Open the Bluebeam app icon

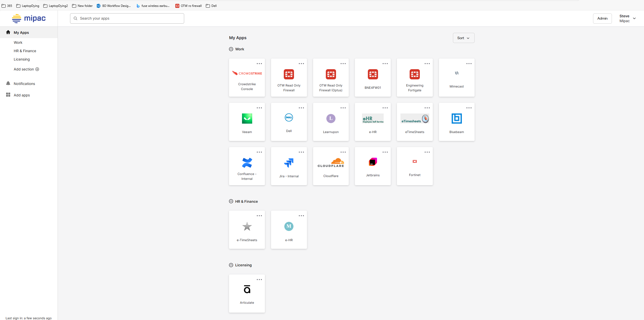(x=457, y=119)
